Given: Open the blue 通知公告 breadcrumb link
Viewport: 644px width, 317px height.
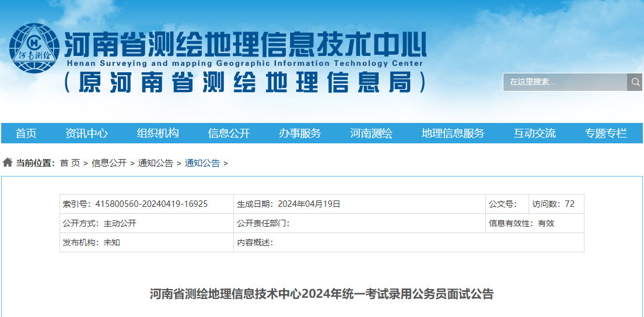Looking at the screenshot, I should coord(202,163).
